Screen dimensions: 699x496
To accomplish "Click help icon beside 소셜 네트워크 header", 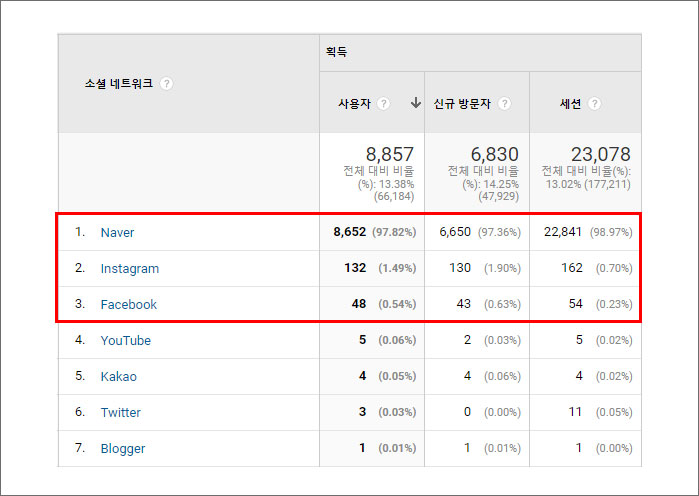I will pyautogui.click(x=167, y=84).
